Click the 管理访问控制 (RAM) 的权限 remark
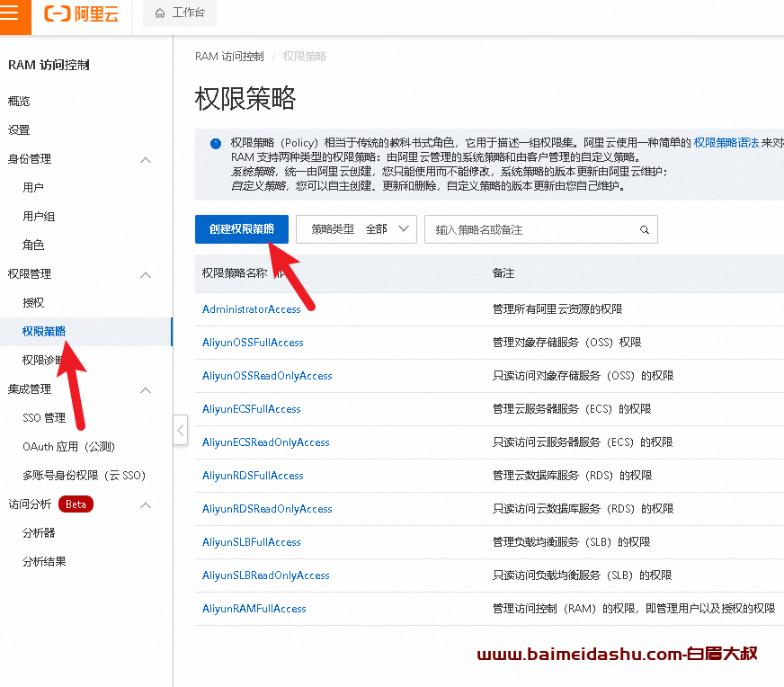Image resolution: width=784 pixels, height=687 pixels. (x=634, y=609)
